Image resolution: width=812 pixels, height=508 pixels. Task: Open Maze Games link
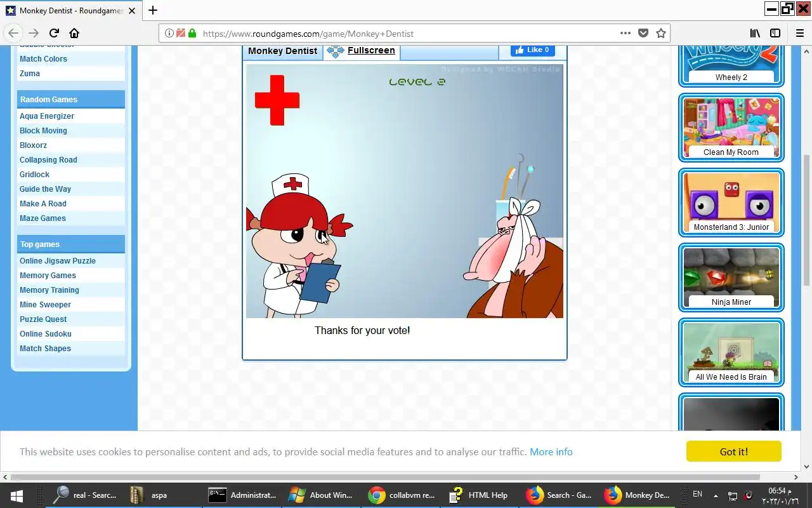coord(43,218)
